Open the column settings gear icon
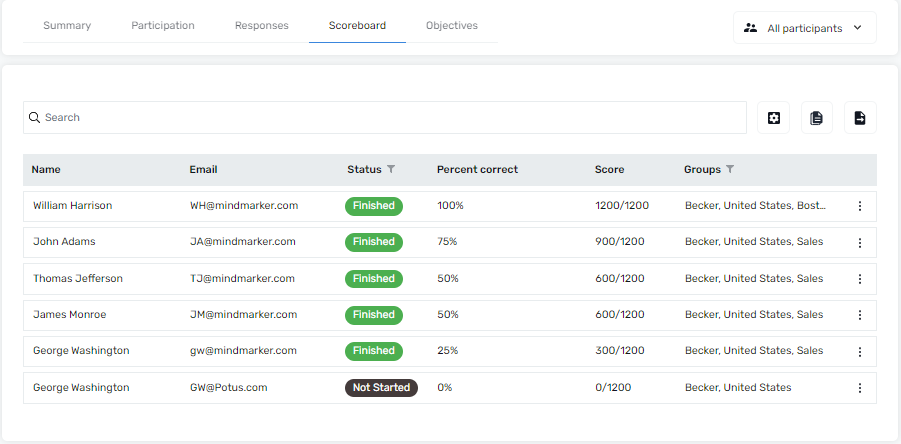 (x=773, y=118)
